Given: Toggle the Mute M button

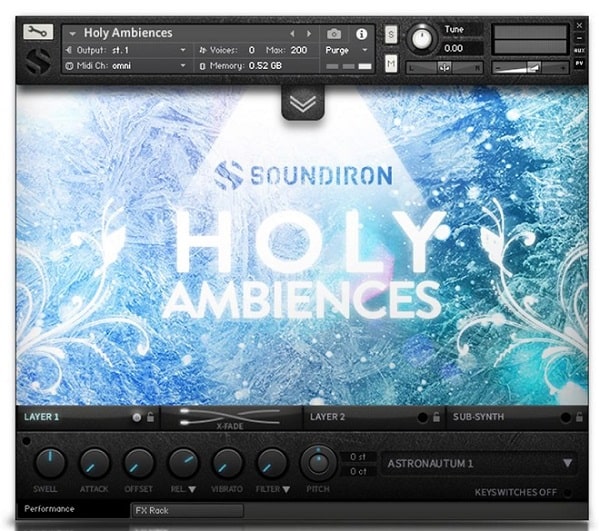Looking at the screenshot, I should (390, 64).
